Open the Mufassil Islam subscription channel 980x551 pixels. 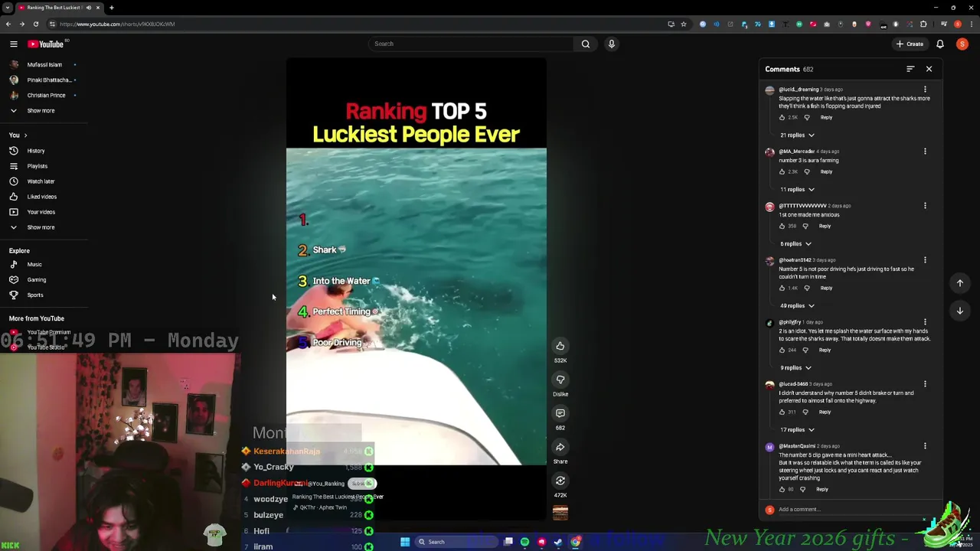click(43, 65)
